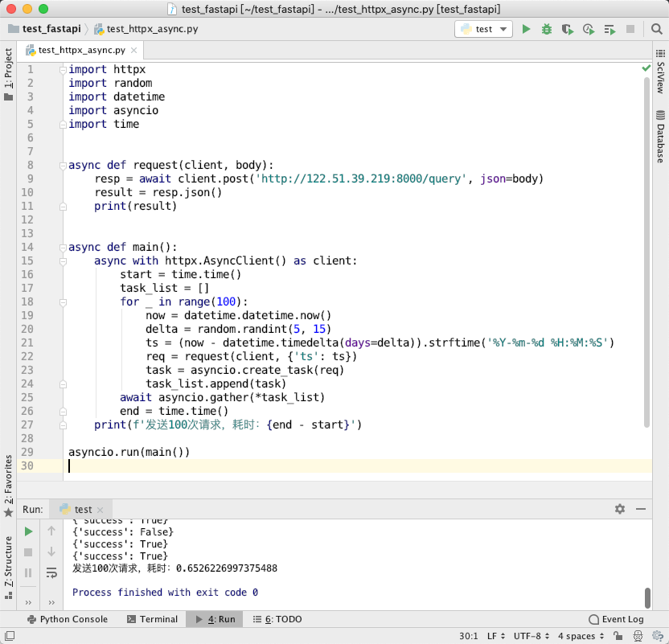Open Run panel settings gear
Viewport: 669px width, 644px height.
620,509
